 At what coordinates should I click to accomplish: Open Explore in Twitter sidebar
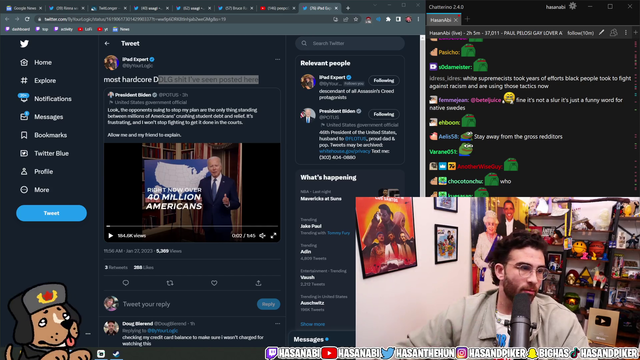(38, 80)
